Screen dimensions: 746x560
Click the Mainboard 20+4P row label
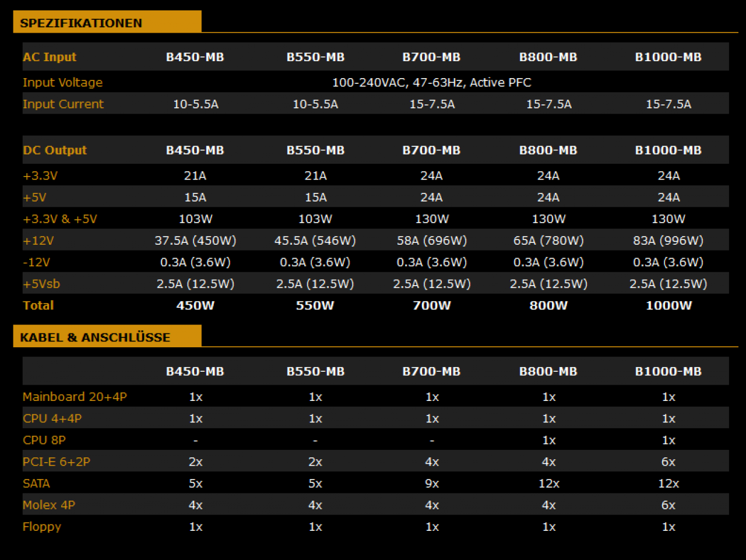(75, 397)
